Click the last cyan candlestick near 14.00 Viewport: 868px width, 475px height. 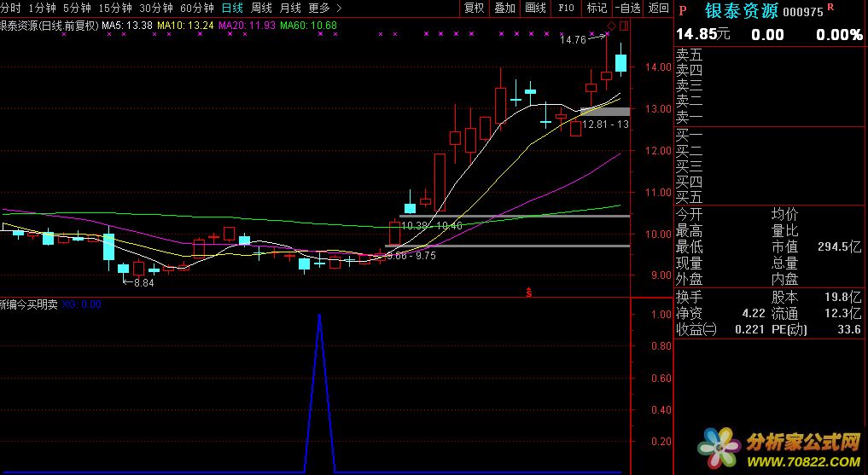pos(621,62)
